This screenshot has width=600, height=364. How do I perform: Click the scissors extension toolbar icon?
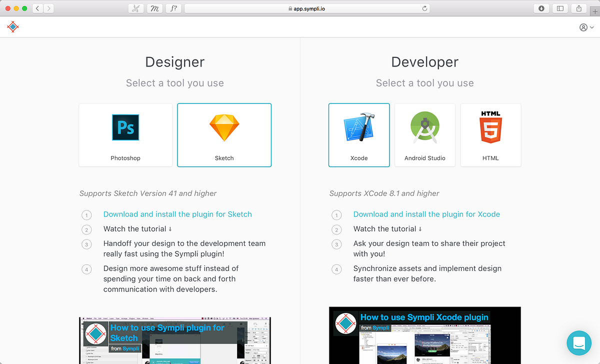point(135,8)
